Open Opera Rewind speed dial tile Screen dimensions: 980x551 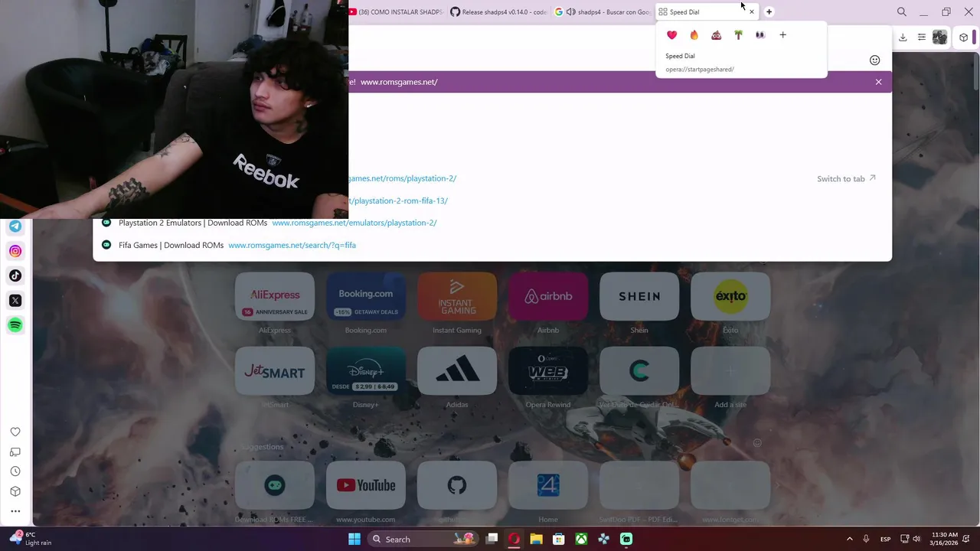click(x=548, y=371)
